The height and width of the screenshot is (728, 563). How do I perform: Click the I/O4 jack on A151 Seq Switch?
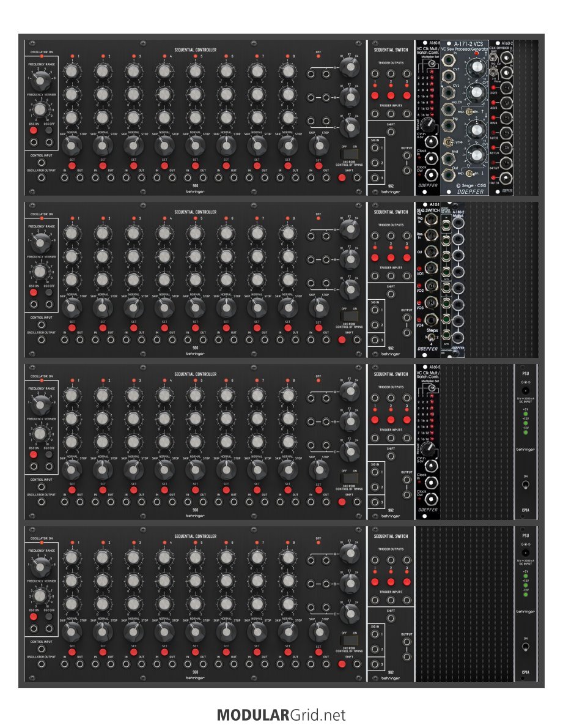pos(432,319)
